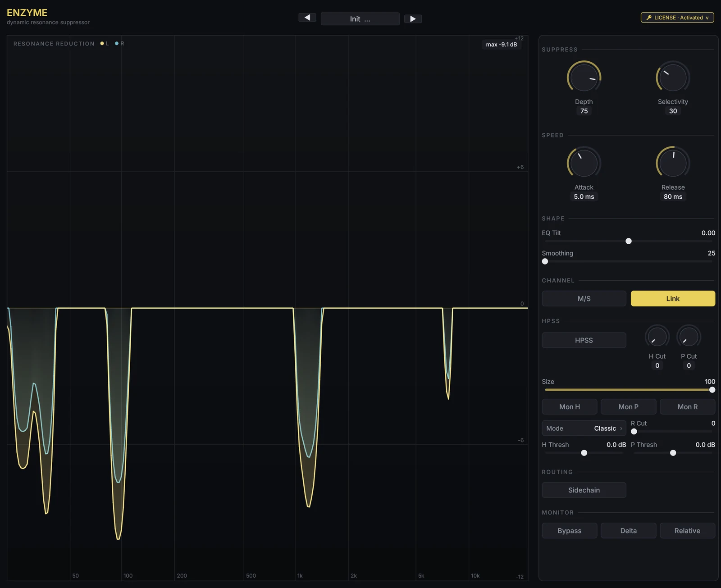Image resolution: width=721 pixels, height=588 pixels.
Task: Open the Init preset dropdown
Action: [360, 19]
